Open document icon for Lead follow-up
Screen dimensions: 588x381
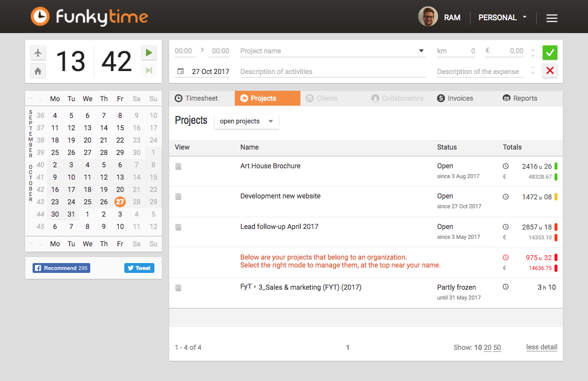point(179,227)
